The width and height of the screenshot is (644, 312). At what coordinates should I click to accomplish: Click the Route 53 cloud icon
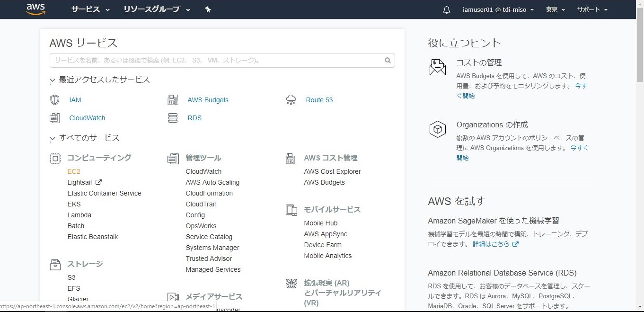pyautogui.click(x=291, y=100)
